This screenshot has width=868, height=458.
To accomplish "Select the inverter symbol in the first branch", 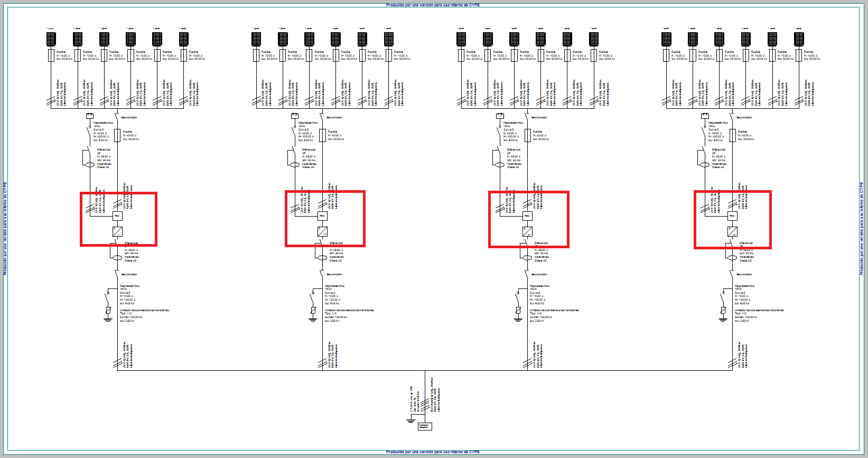I will [x=117, y=231].
